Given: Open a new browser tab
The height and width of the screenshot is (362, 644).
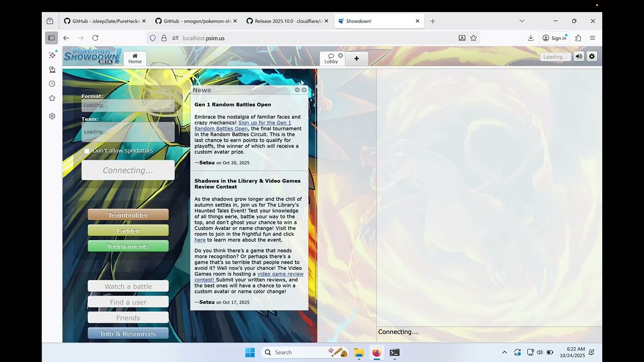Looking at the screenshot, I should (x=433, y=21).
